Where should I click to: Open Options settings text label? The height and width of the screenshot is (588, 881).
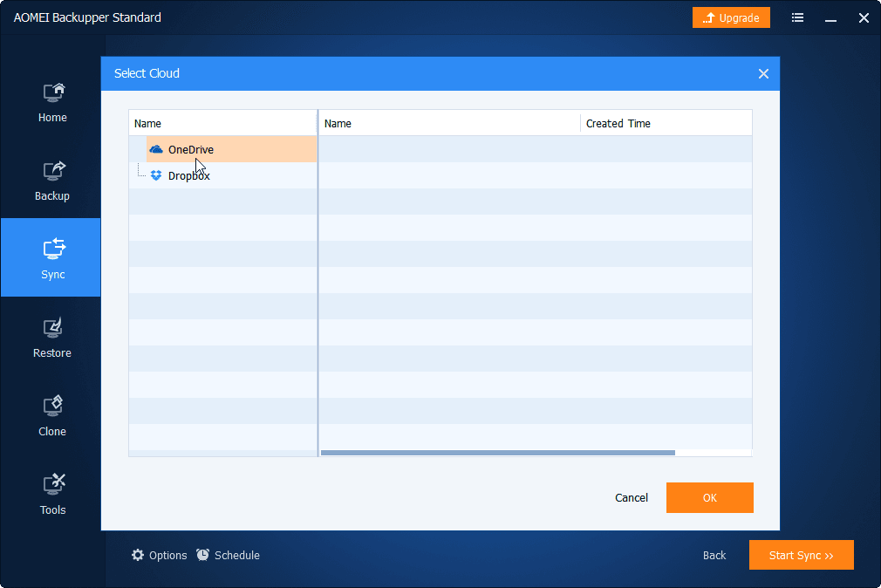[168, 556]
